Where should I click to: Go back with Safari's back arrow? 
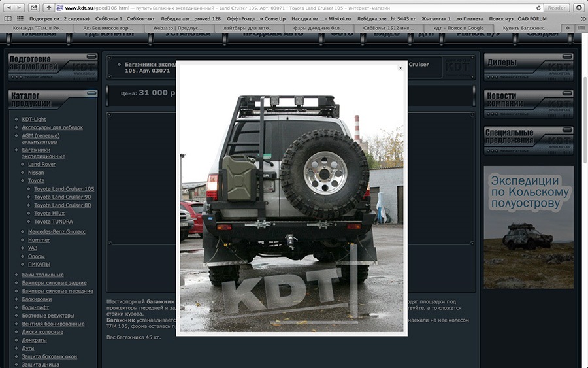click(8, 7)
